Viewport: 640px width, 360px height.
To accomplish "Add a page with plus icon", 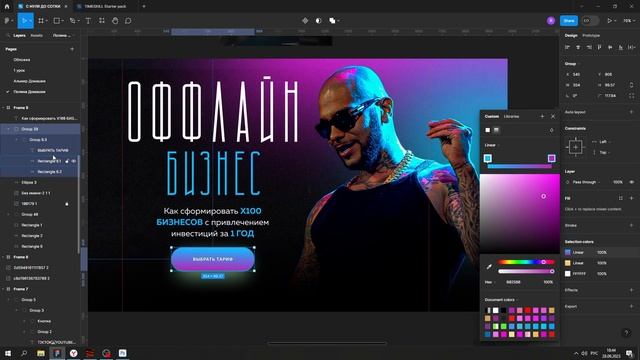I will 72,49.
